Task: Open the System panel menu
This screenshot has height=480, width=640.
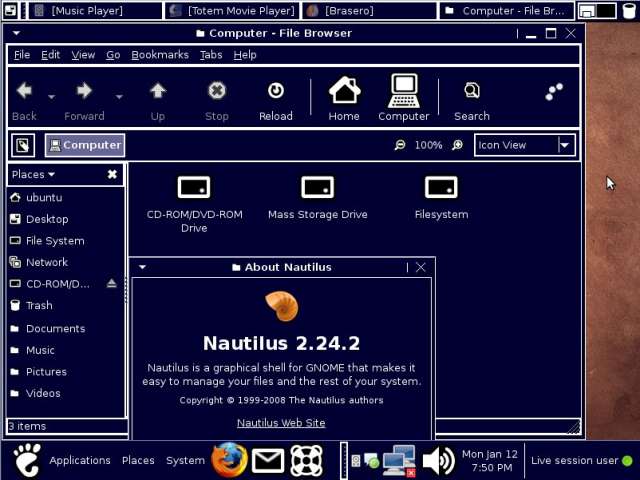Action: coord(185,460)
